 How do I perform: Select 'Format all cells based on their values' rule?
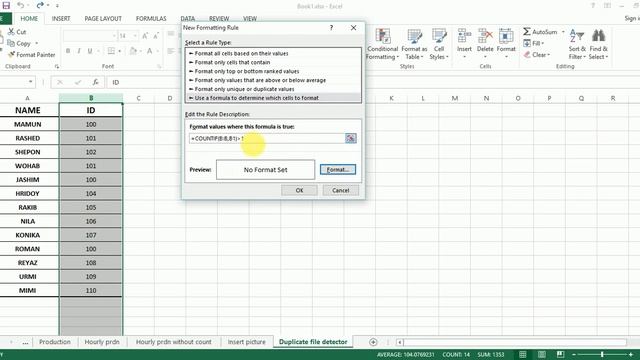click(x=273, y=53)
